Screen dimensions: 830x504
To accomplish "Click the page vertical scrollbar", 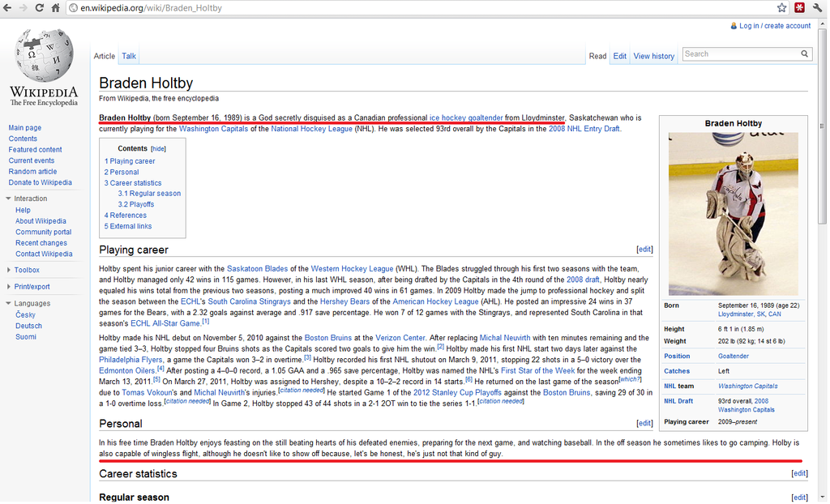I will click(x=822, y=125).
